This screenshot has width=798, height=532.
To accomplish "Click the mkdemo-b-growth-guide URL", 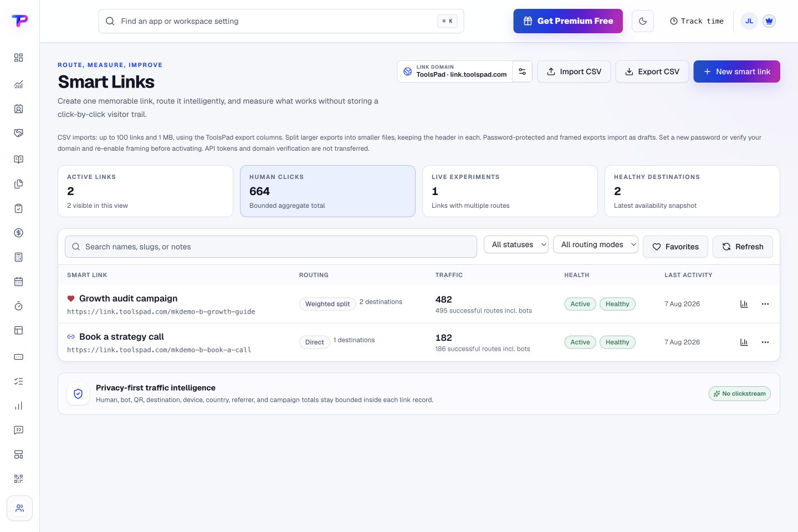I will (x=161, y=312).
